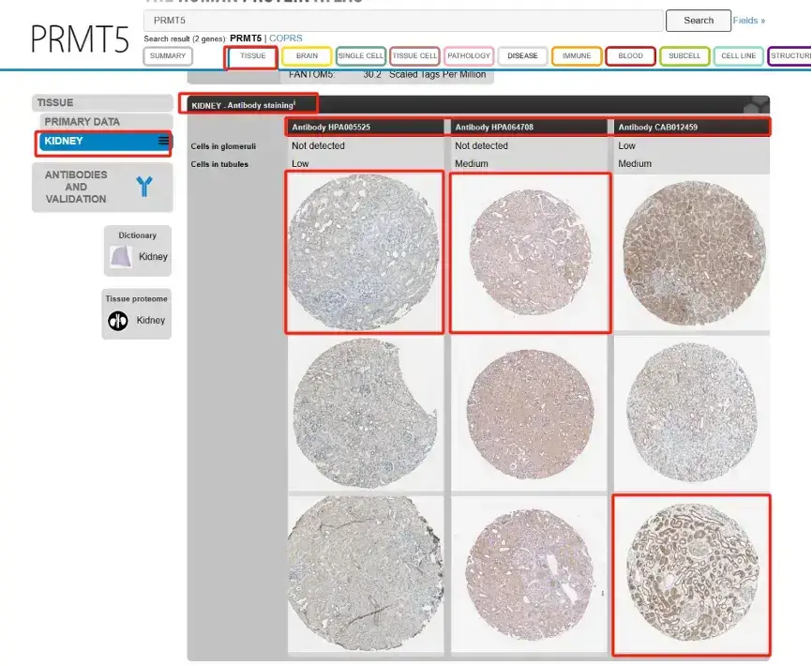Screen dimensions: 812x666
Task: Open top HPA064708 kidney tissue image
Action: [x=530, y=251]
